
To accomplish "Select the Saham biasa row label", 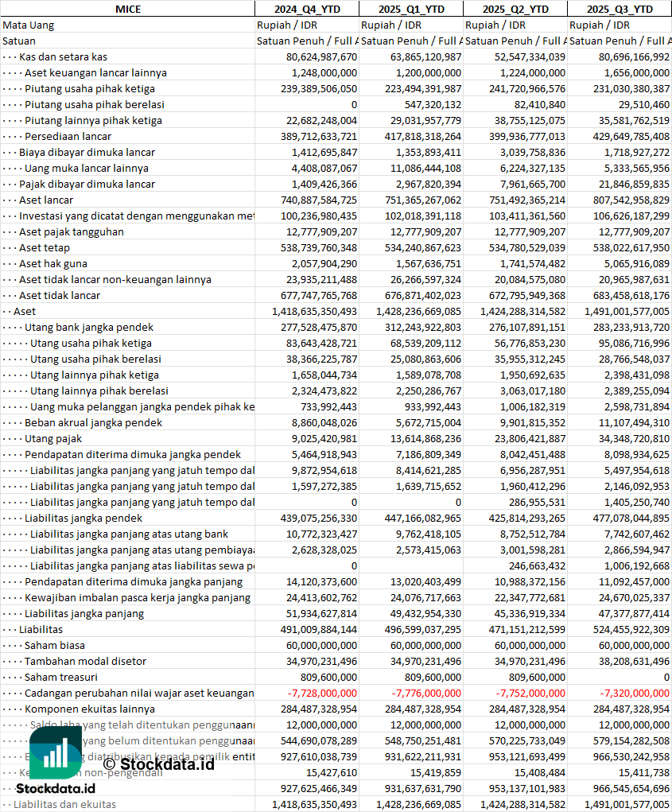I will click(x=54, y=646).
